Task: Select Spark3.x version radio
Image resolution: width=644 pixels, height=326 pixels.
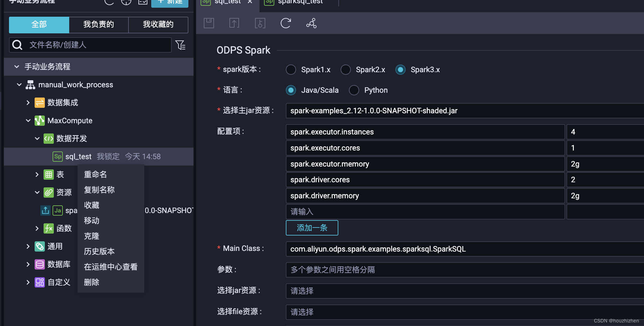Action: point(400,70)
